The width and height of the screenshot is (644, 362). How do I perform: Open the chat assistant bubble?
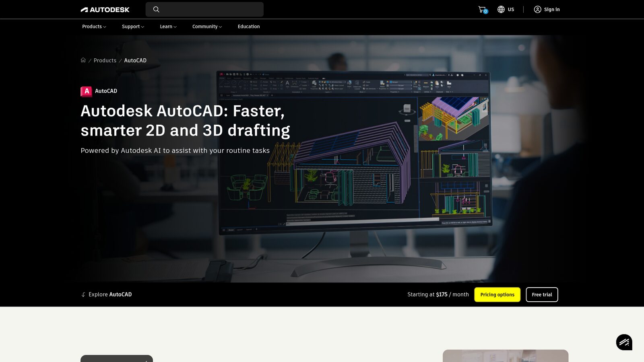click(x=624, y=342)
